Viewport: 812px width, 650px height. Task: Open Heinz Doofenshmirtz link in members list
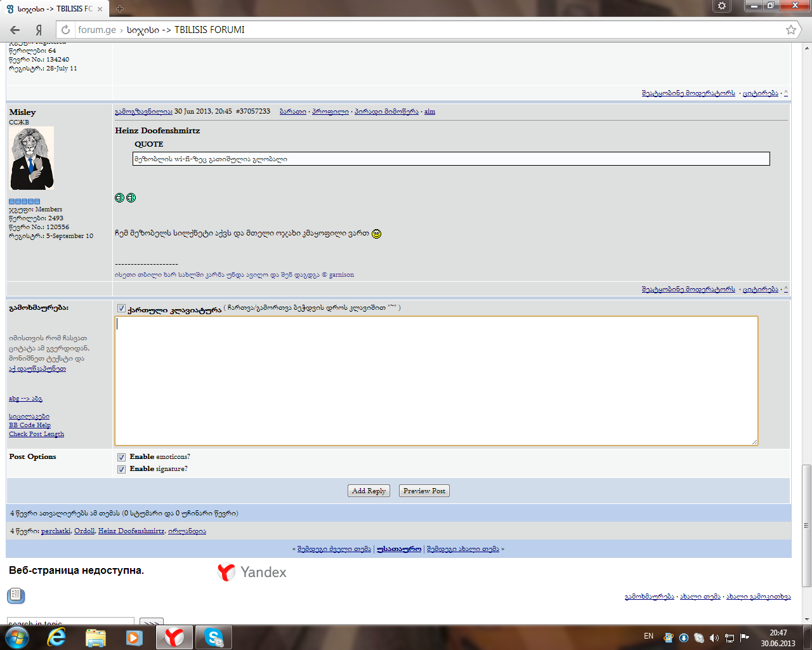[x=131, y=531]
